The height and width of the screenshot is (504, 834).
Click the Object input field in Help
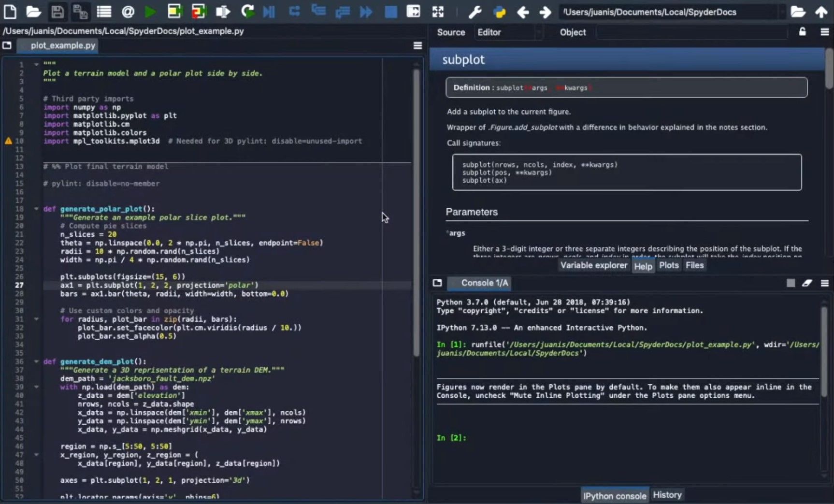point(691,32)
